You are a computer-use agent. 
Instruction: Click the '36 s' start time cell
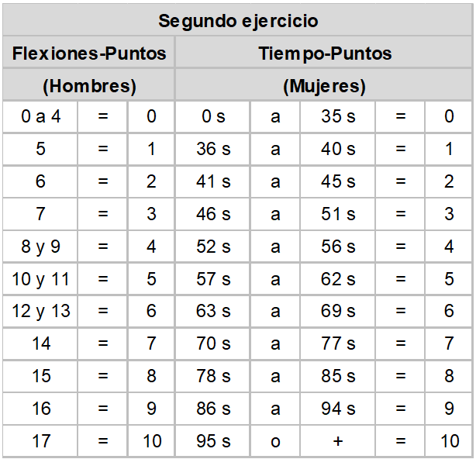[212, 149]
